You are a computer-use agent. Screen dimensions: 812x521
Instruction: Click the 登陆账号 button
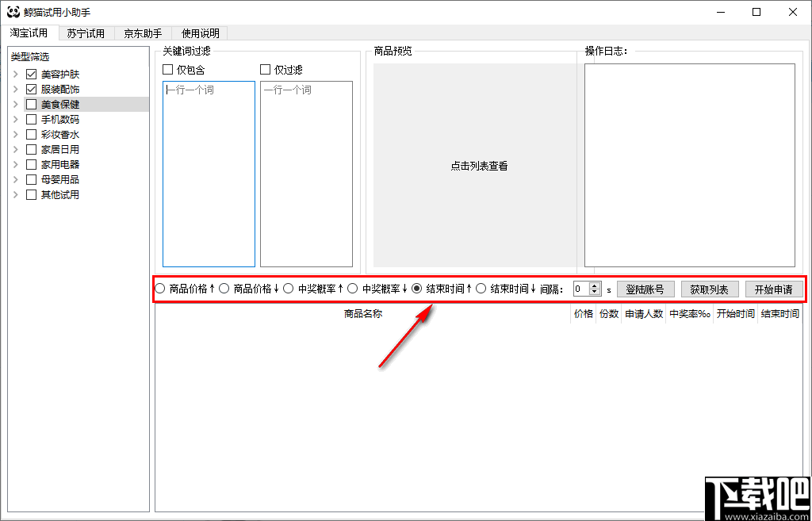(645, 288)
